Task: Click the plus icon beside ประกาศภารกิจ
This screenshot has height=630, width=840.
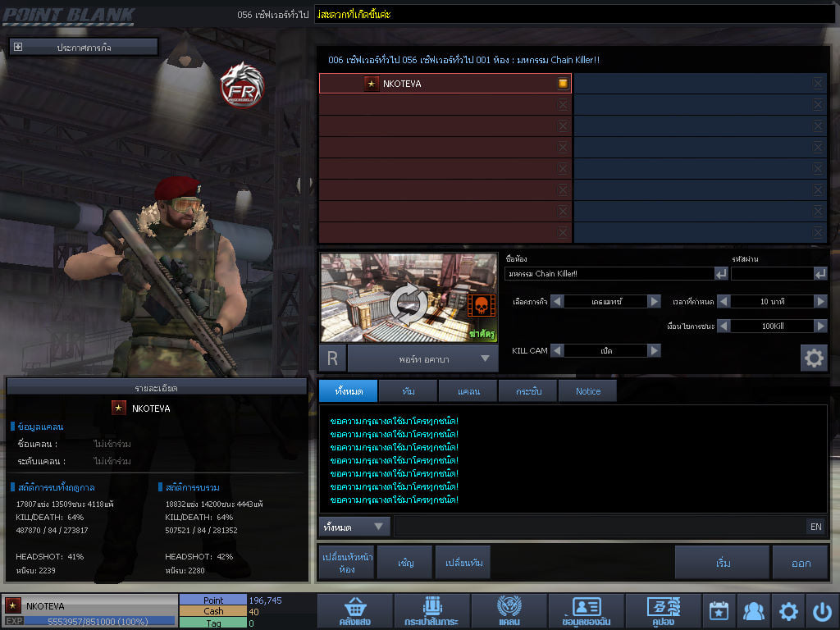Action: pyautogui.click(x=18, y=47)
